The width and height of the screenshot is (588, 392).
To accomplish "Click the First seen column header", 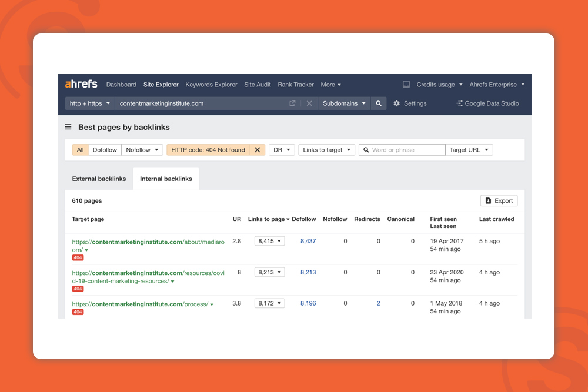I will click(443, 219).
